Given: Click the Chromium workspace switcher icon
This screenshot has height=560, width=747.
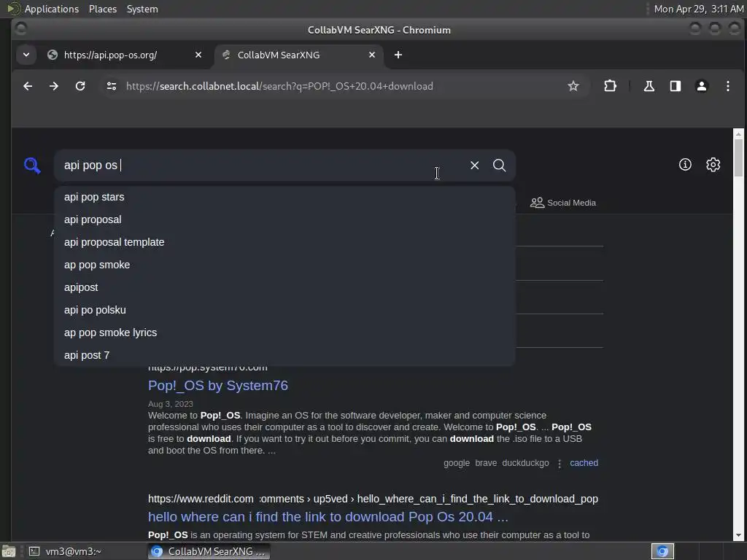Looking at the screenshot, I should 662,551.
